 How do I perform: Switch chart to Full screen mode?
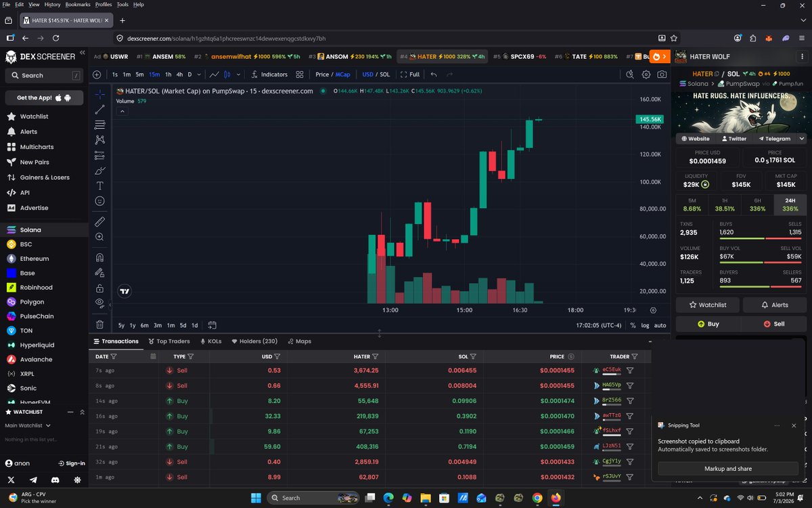click(x=410, y=75)
